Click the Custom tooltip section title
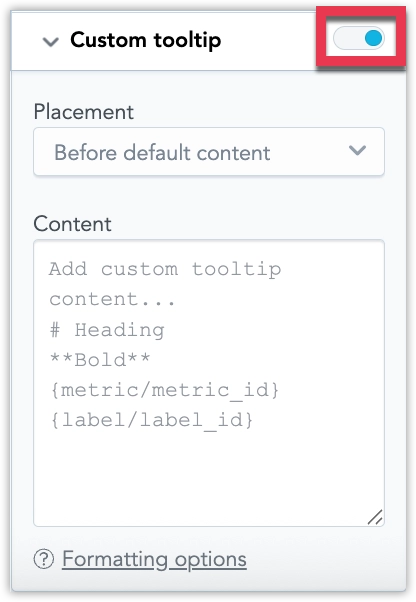This screenshot has width=416, height=602. coord(145,40)
